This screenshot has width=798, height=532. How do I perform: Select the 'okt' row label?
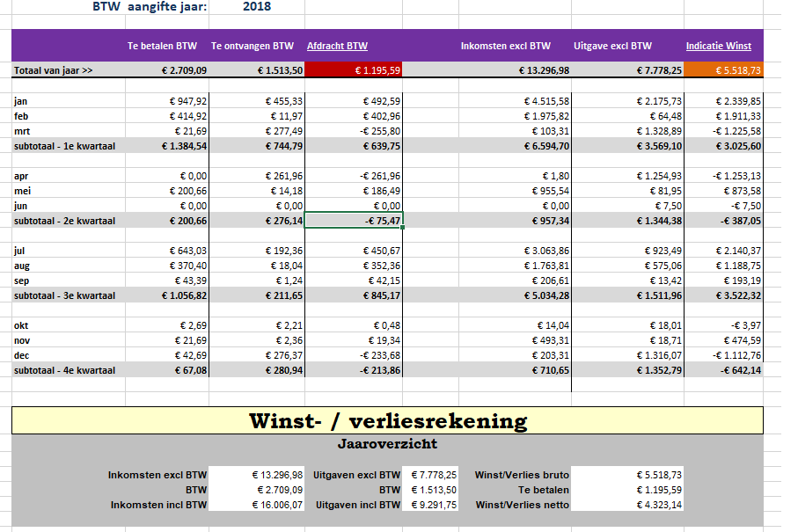click(21, 325)
